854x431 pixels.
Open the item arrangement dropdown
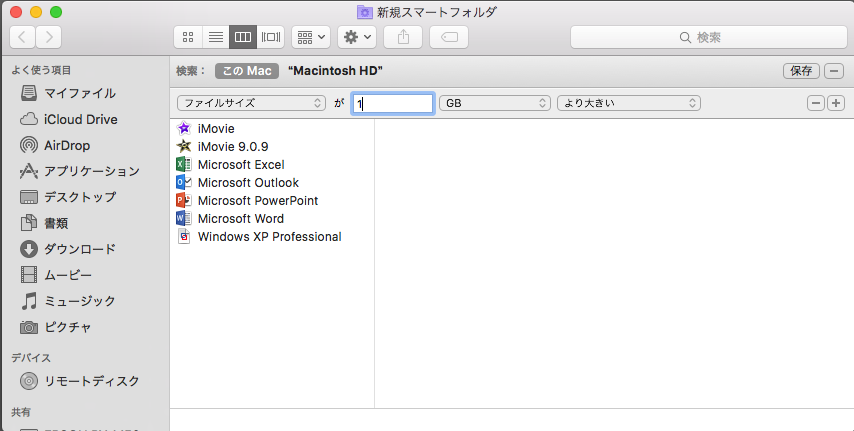pyautogui.click(x=311, y=37)
